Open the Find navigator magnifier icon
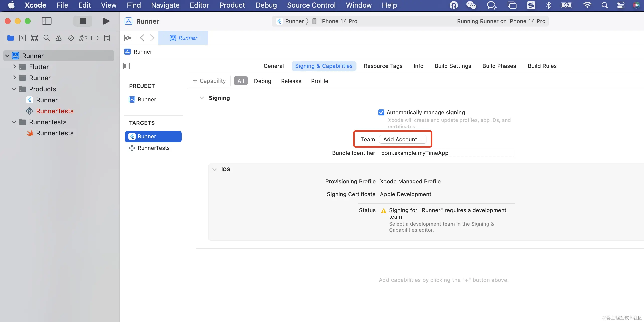The height and width of the screenshot is (322, 644). point(46,38)
